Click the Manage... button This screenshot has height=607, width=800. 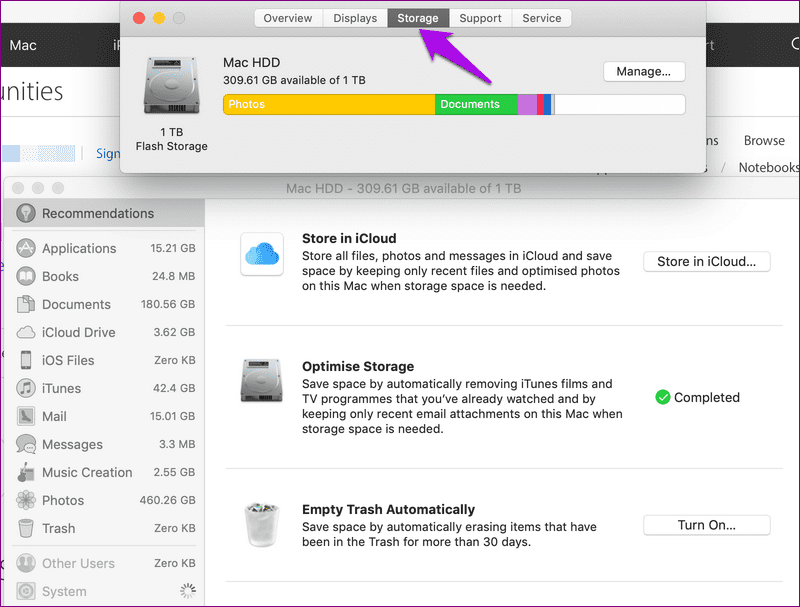tap(644, 71)
